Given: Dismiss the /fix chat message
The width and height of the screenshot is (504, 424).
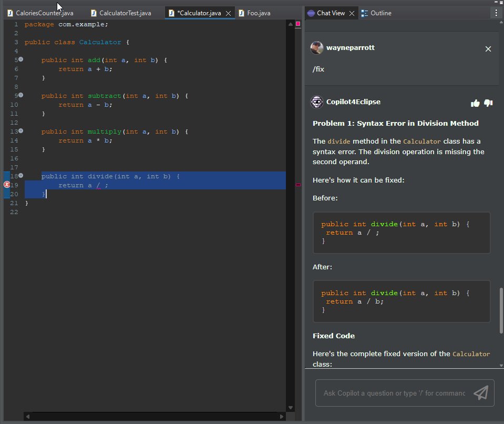Looking at the screenshot, I should (488, 48).
